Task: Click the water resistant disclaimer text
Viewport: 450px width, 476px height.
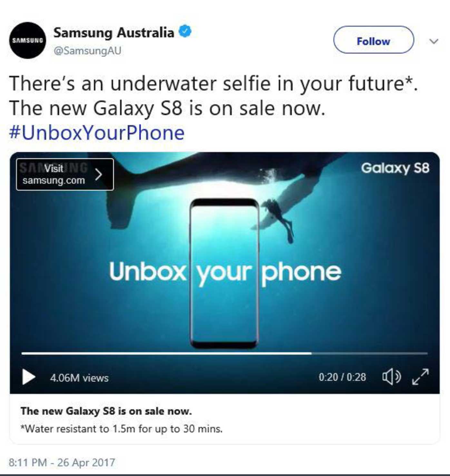Action: click(121, 429)
